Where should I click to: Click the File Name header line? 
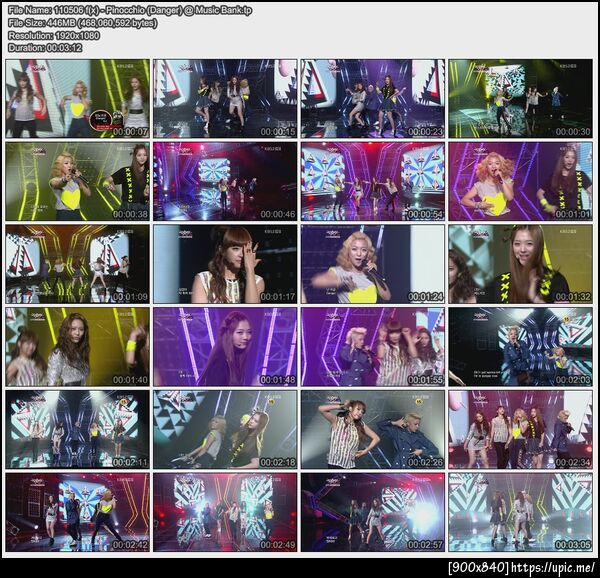(130, 11)
